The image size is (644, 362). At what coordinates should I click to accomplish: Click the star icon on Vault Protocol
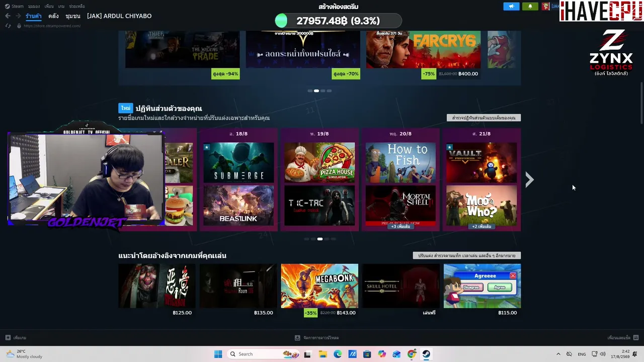tap(450, 147)
